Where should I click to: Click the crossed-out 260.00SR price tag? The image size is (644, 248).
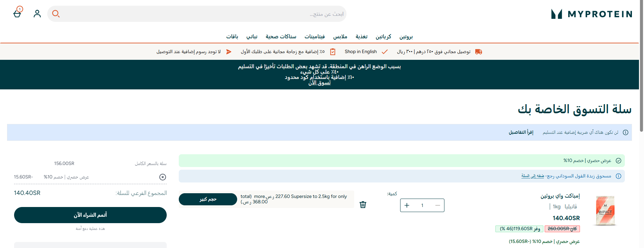pos(562,229)
